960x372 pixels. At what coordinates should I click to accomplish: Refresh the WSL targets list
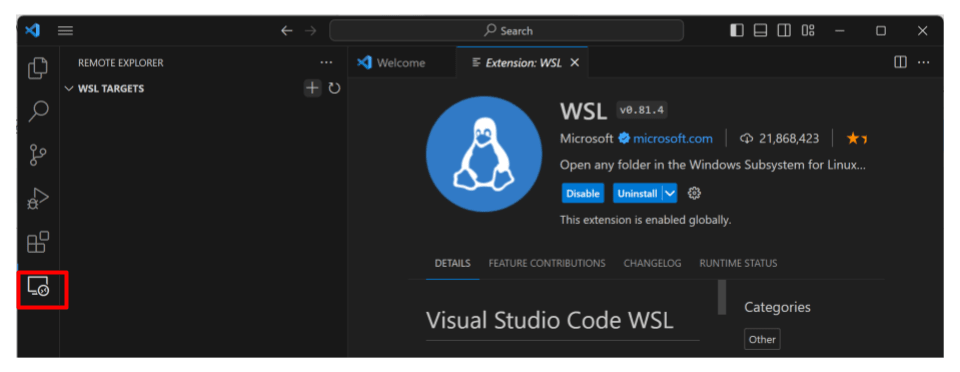pos(334,89)
